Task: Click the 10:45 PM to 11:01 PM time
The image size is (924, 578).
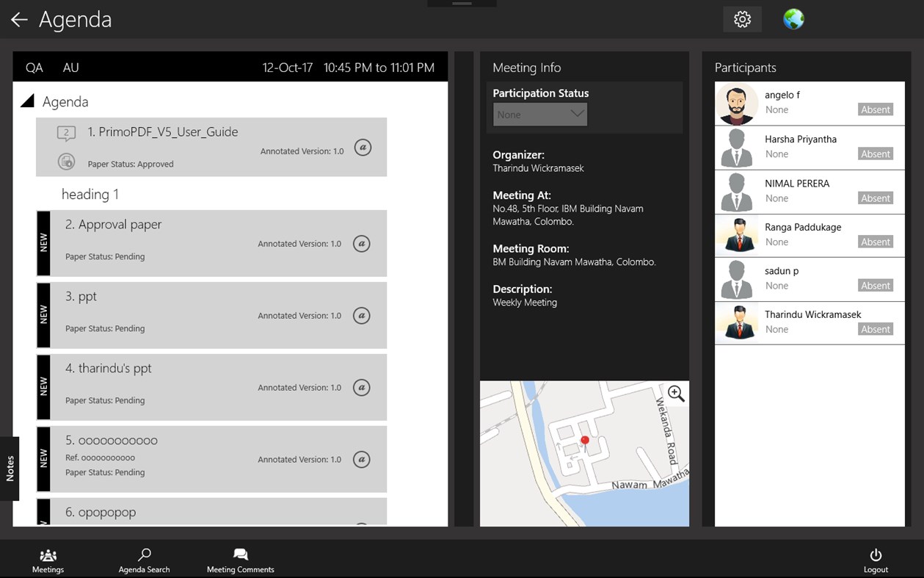Action: [x=379, y=68]
